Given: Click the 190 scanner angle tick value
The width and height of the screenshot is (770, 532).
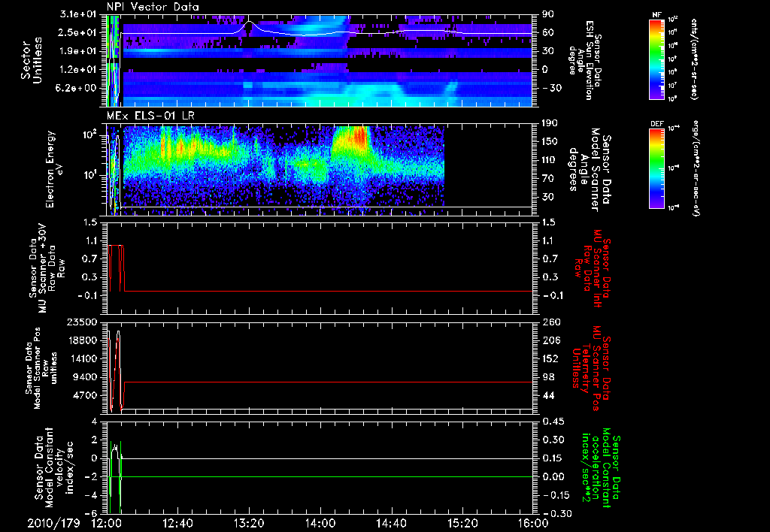Looking at the screenshot, I should point(550,123).
